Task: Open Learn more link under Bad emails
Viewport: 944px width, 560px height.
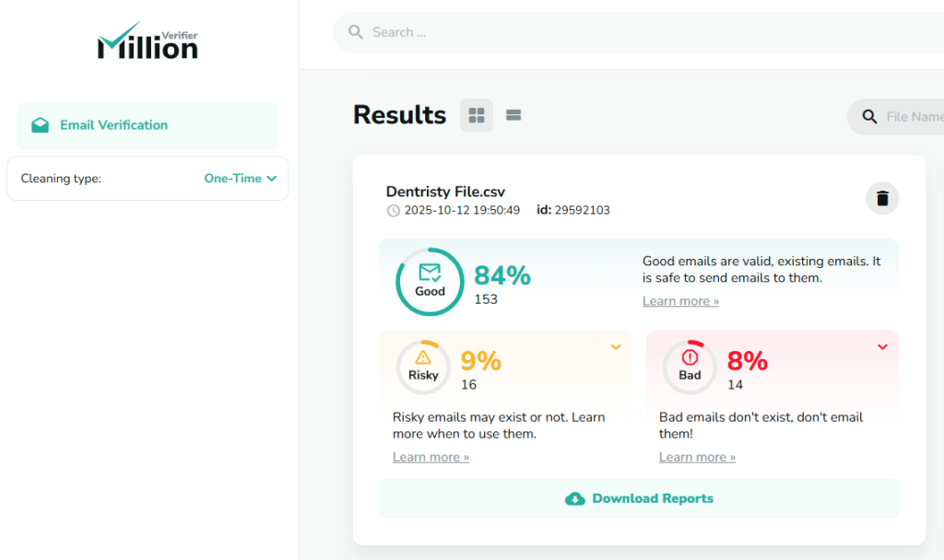Action: click(697, 457)
